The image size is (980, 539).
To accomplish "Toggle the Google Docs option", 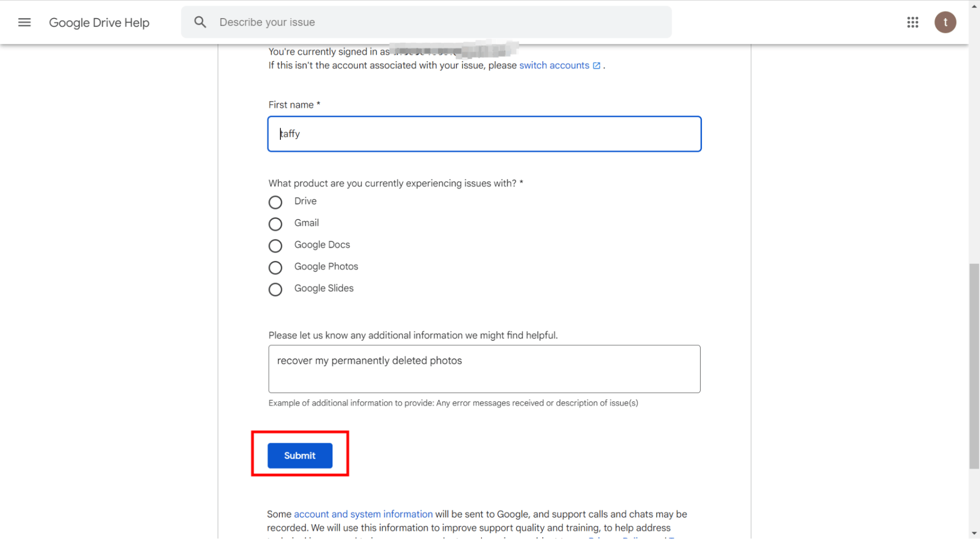I will click(x=275, y=245).
